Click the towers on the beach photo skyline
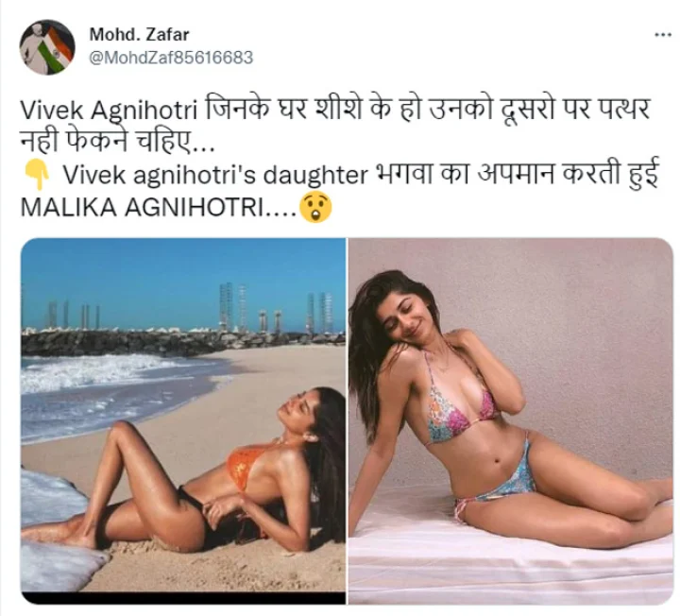The image size is (680, 616). click(234, 307)
